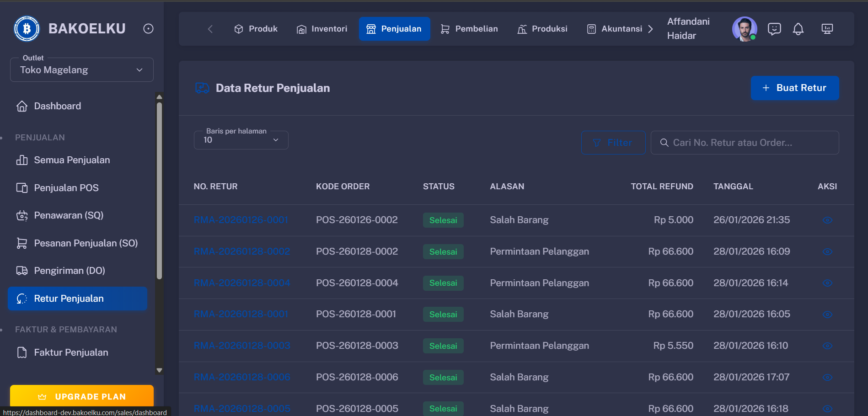Click the eye icon for RMA-20260128-0003

(x=828, y=346)
